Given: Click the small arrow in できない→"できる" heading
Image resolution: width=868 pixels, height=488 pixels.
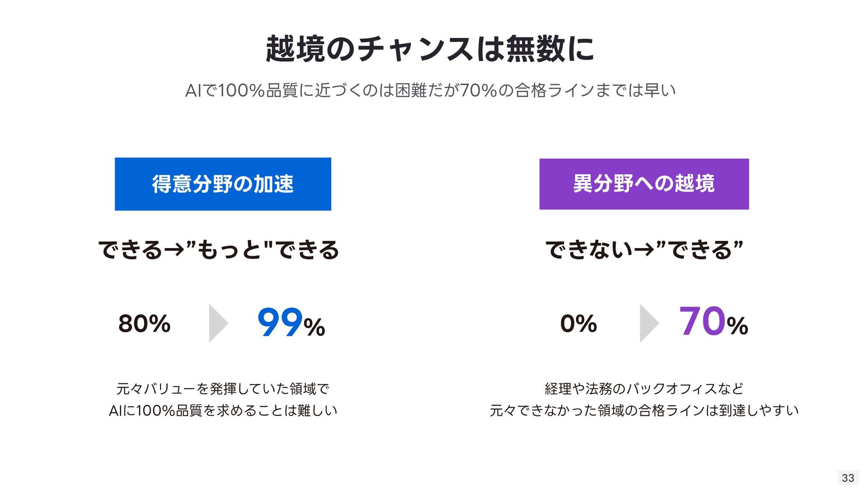Looking at the screenshot, I should tap(644, 250).
